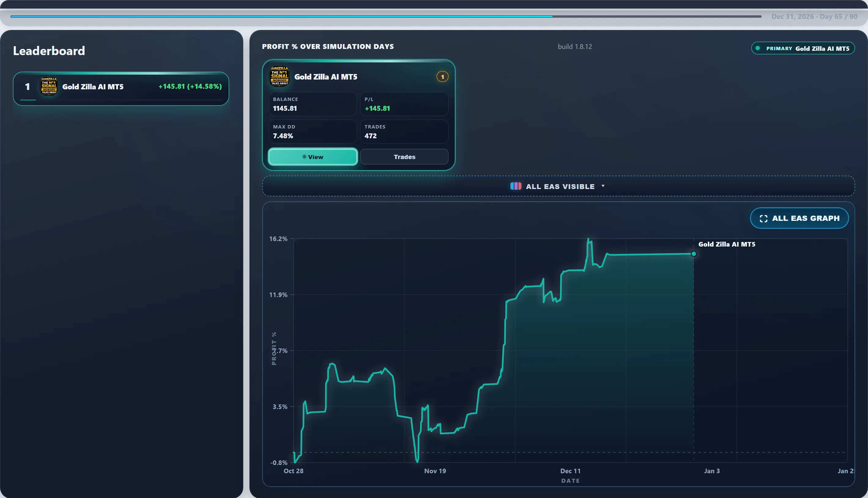This screenshot has width=868, height=498.
Task: Click the Leaderboard heading
Action: point(49,50)
